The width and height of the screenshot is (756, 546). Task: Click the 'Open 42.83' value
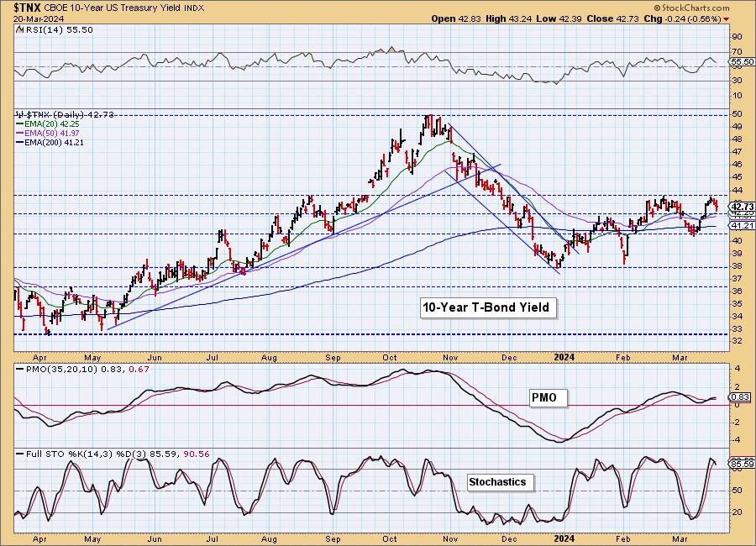click(x=455, y=18)
